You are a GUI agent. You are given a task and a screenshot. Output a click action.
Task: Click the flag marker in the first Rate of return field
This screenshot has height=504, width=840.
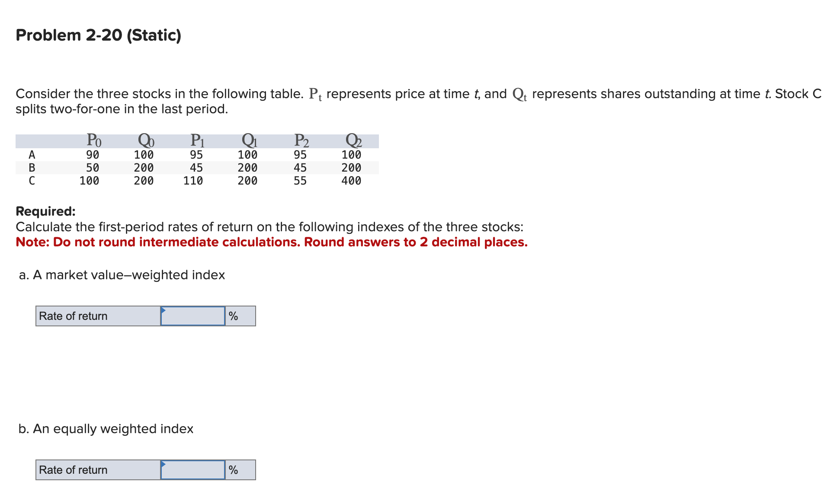point(163,311)
